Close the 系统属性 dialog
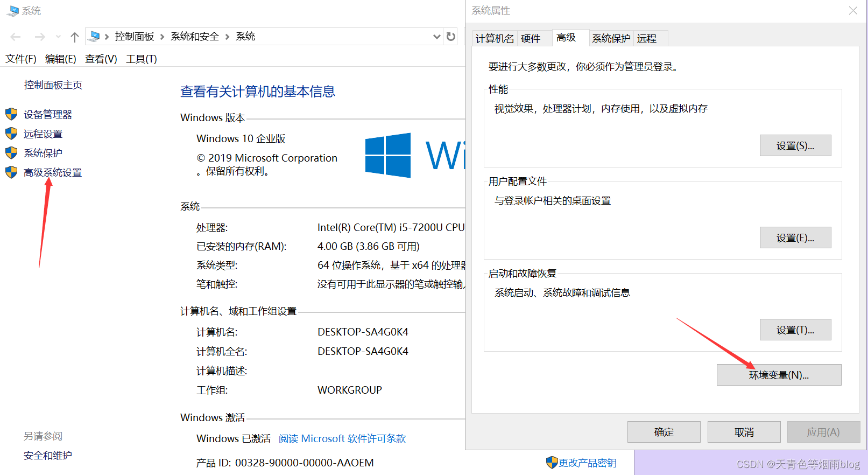 [853, 11]
